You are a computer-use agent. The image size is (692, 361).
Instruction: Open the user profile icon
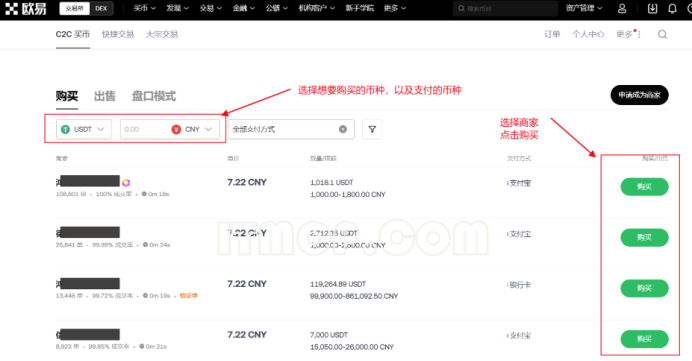point(622,8)
